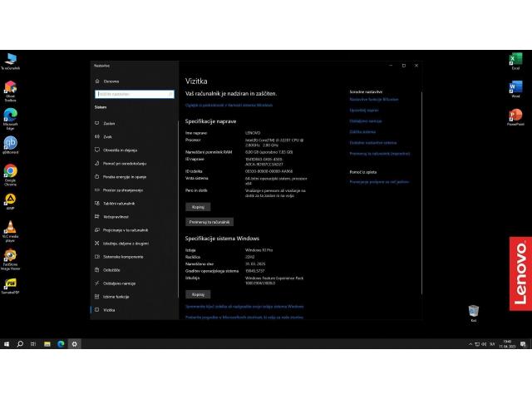The image size is (532, 399).
Task: Open the Zaščita sistema link
Action: [x=362, y=132]
